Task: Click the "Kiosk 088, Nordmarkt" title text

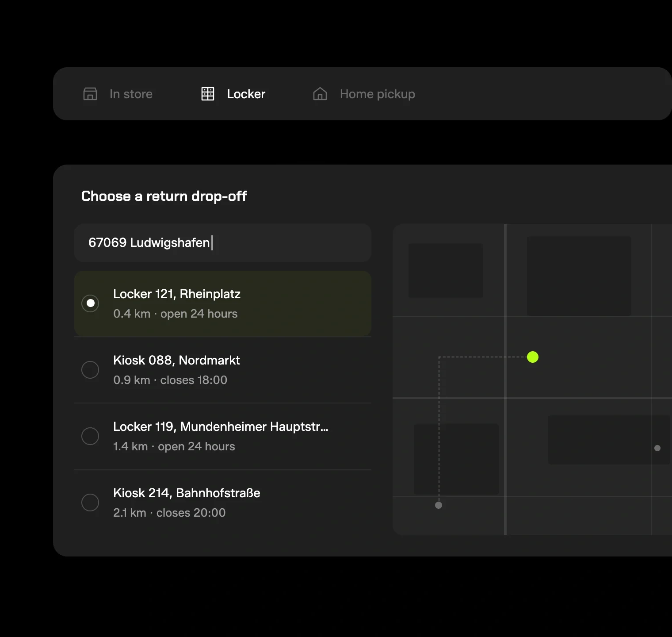Action: [176, 361]
